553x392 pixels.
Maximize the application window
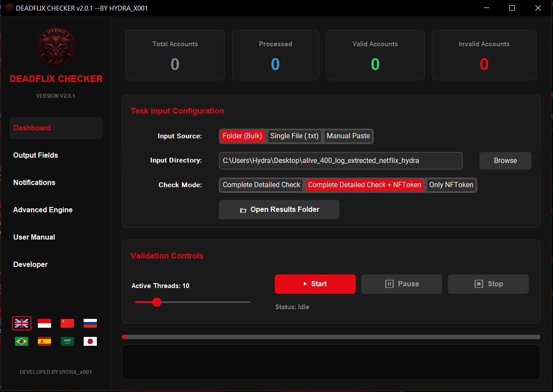512,8
